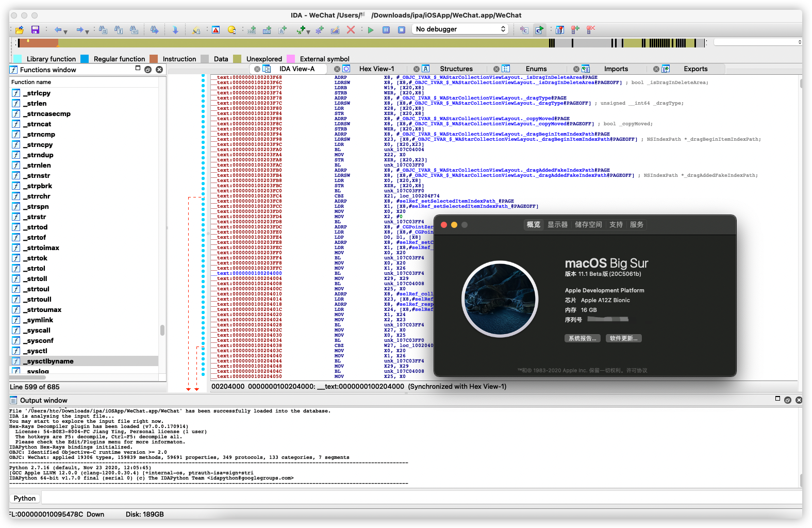812x528 pixels.
Task: Jump back with the left arrow icon
Action: pyautogui.click(x=58, y=30)
